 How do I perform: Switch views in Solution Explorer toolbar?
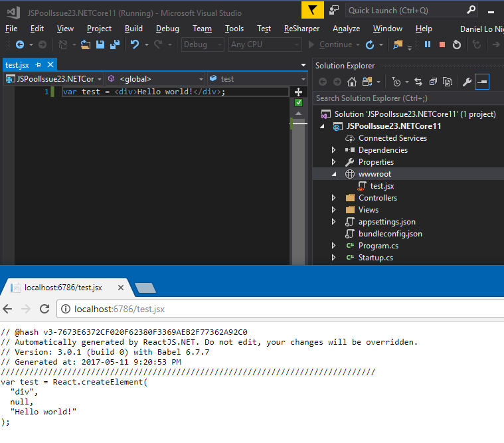(367, 82)
